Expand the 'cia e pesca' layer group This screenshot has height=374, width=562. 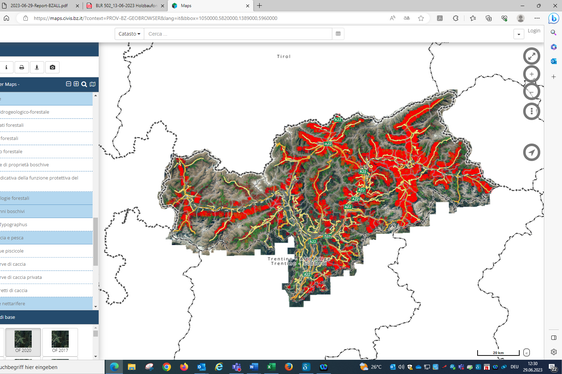pos(47,238)
